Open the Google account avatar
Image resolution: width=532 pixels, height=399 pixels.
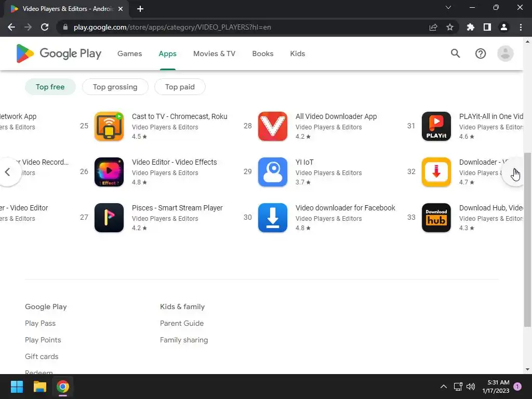(505, 54)
